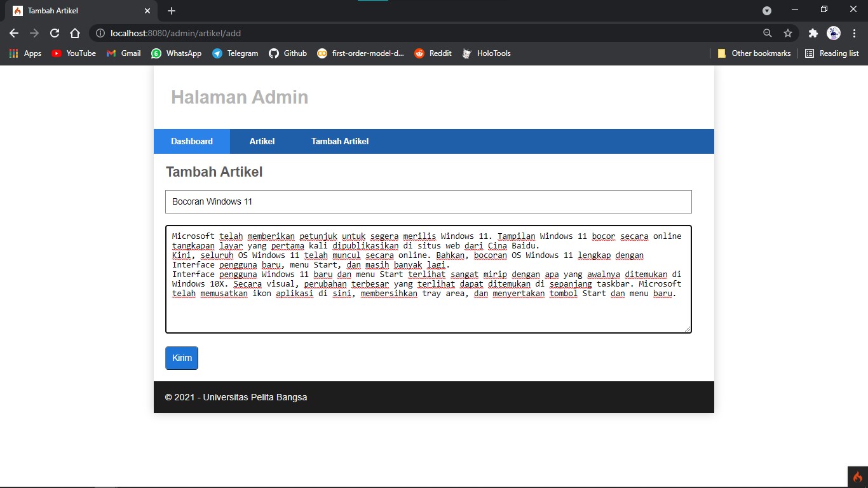Open the first-order-model-d bookmark
This screenshot has height=488, width=868.
coord(360,53)
